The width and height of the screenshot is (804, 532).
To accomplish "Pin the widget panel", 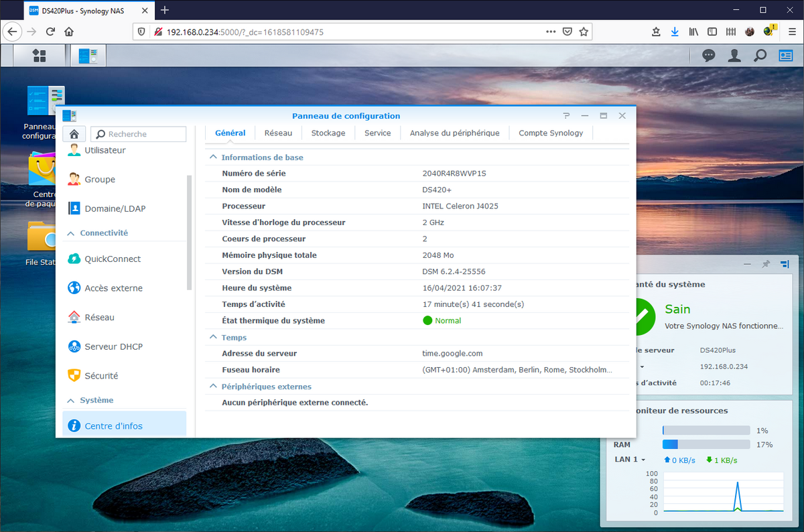I will 766,265.
